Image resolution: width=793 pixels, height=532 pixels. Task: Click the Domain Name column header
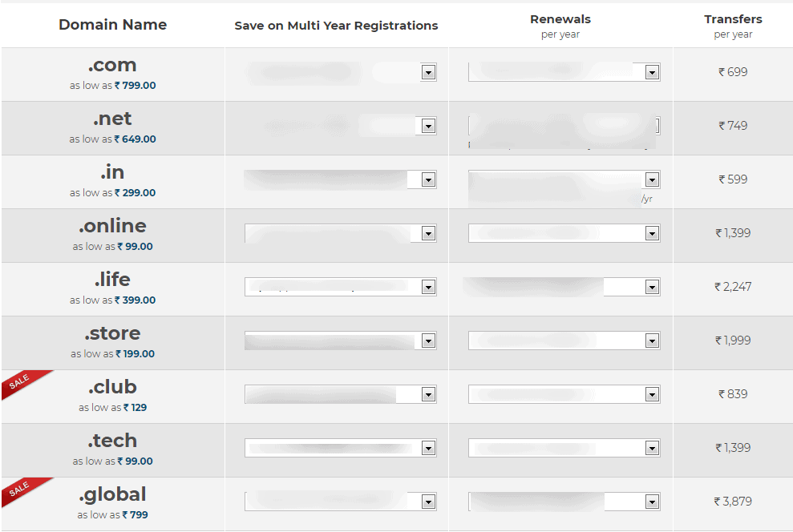tap(112, 25)
